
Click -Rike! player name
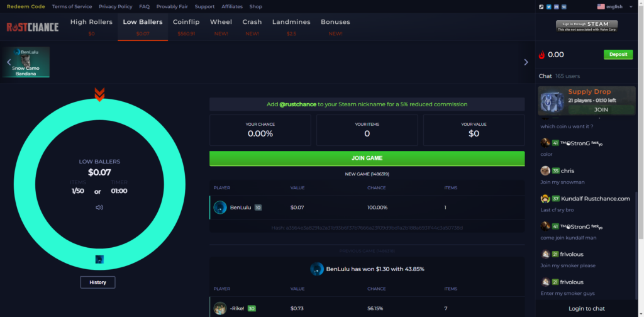pos(237,308)
